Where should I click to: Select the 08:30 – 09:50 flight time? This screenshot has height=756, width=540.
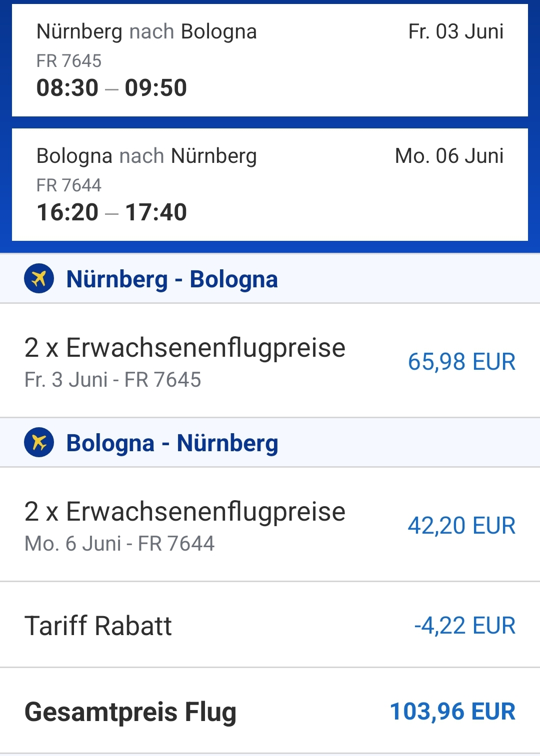[111, 88]
